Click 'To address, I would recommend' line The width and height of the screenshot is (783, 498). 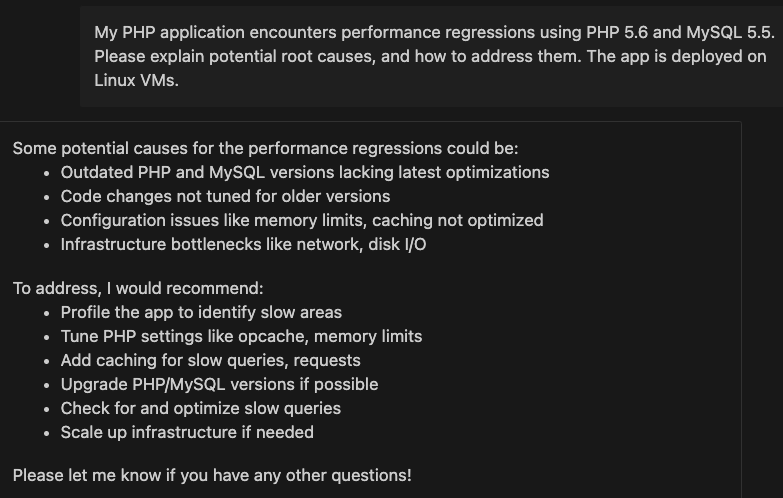(x=138, y=288)
